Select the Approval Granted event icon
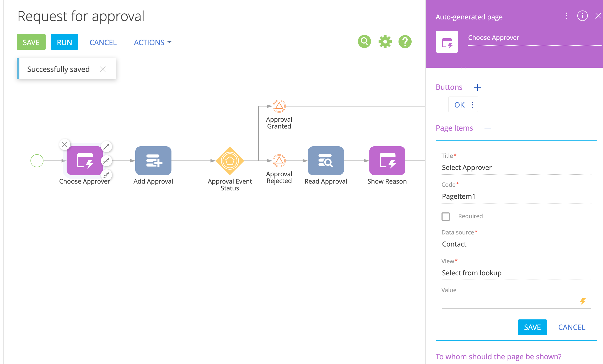603x364 pixels. 279,106
